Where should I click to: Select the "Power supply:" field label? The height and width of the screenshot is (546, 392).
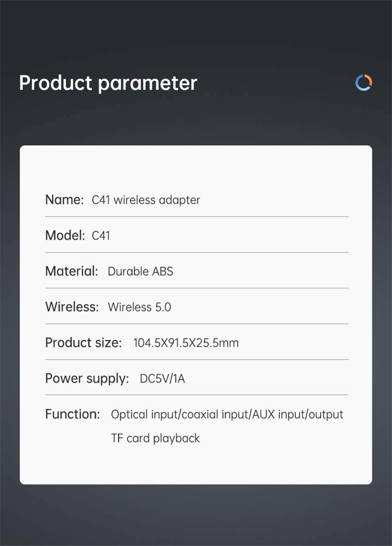coord(87,378)
